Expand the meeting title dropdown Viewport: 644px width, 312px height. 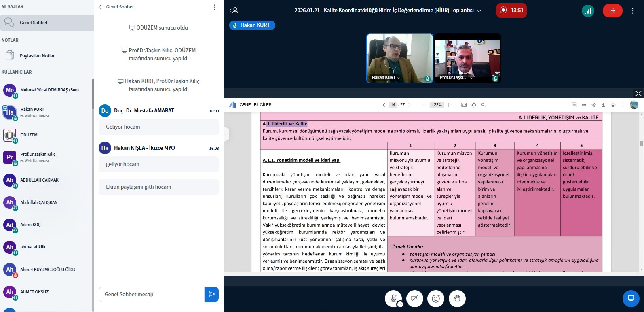tap(479, 11)
